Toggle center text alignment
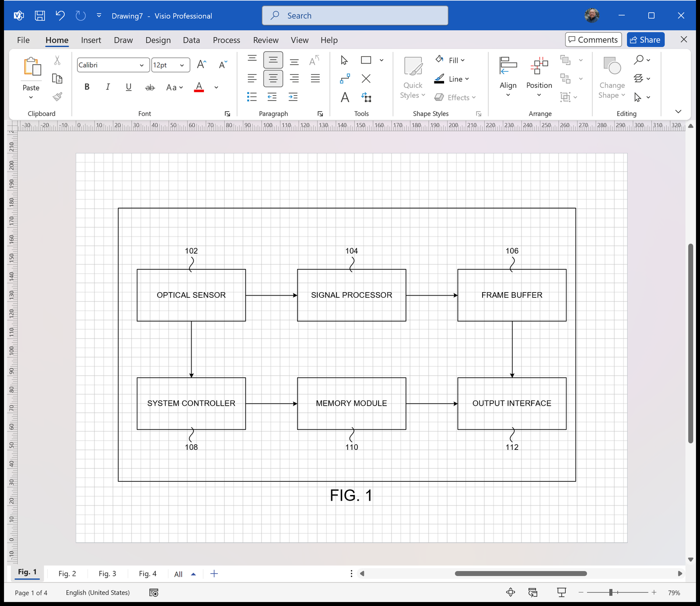700x606 pixels. [273, 79]
